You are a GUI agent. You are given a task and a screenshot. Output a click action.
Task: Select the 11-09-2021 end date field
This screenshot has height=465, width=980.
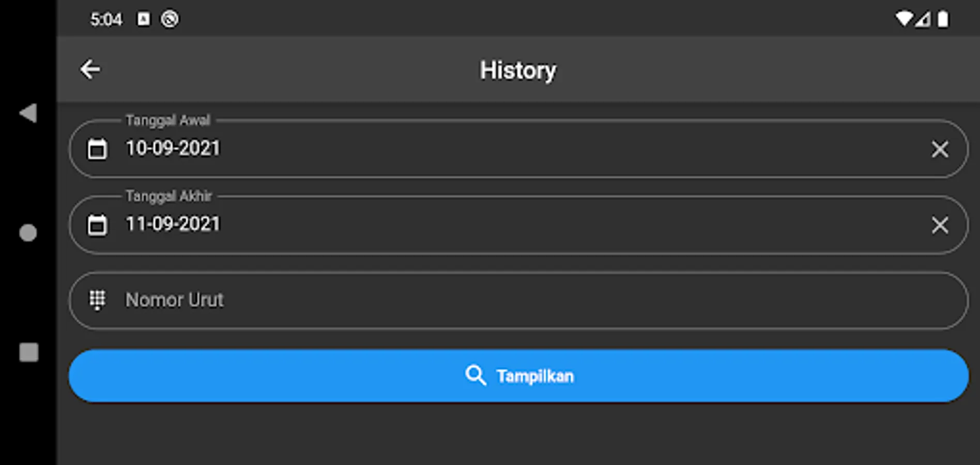click(518, 225)
